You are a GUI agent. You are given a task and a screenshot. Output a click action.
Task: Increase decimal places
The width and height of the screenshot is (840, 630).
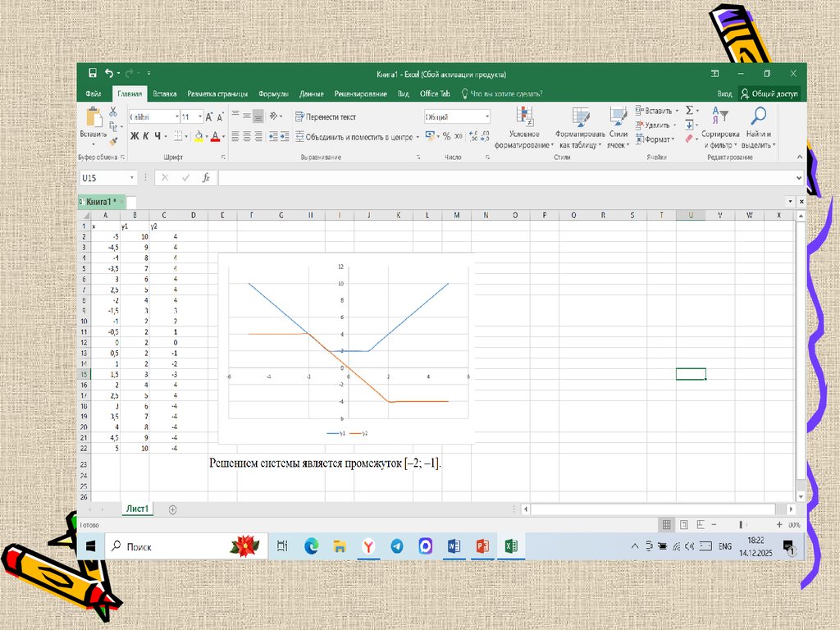[473, 137]
